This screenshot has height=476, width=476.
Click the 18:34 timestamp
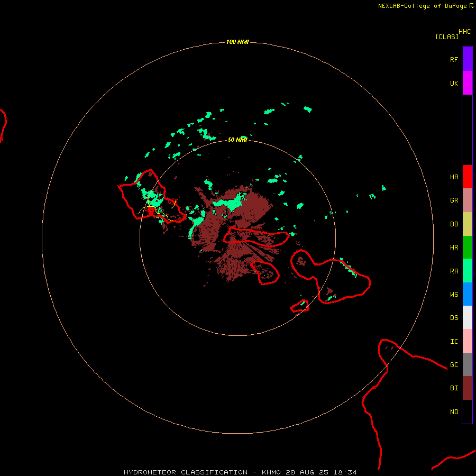point(345,472)
